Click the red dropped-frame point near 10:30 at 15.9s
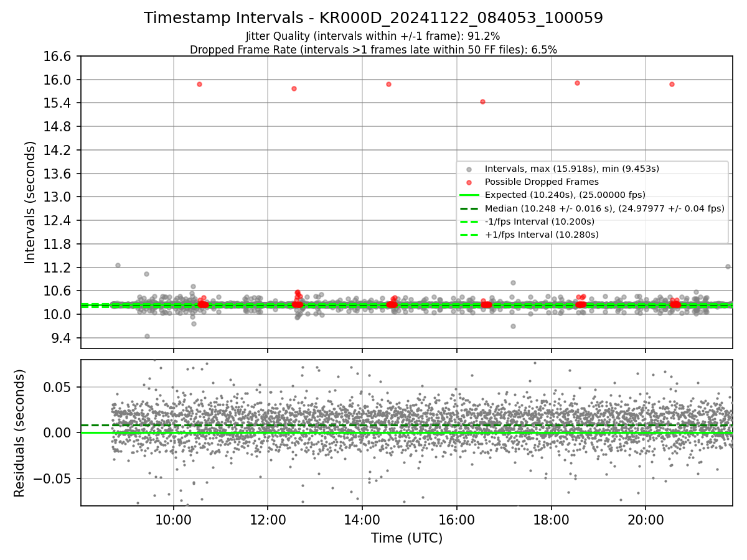Screen dimensions: 747x560 (x=199, y=84)
